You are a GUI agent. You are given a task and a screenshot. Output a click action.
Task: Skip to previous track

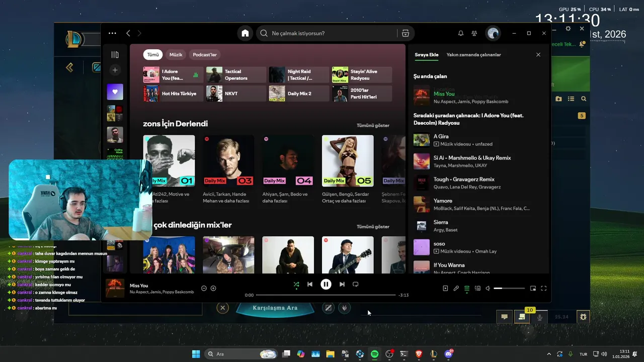click(310, 284)
